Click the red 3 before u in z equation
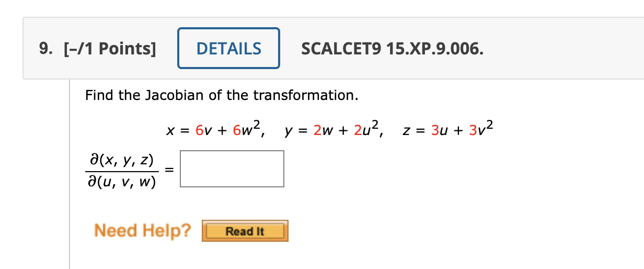 pos(435,130)
